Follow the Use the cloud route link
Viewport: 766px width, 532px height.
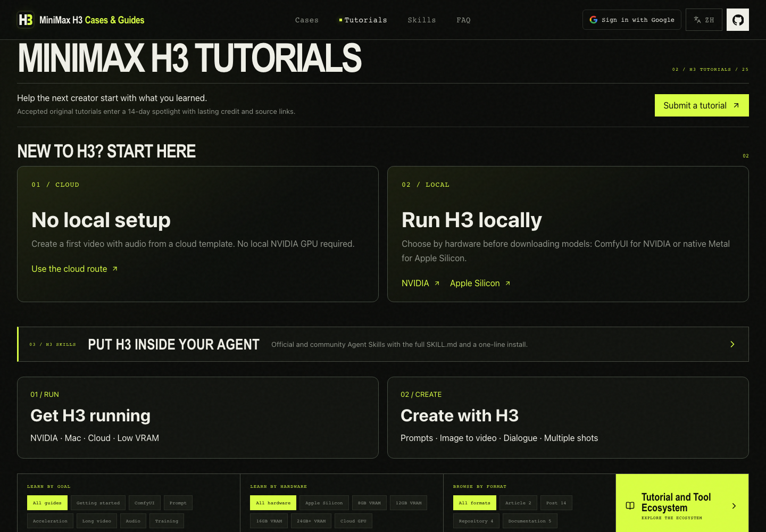(74, 269)
